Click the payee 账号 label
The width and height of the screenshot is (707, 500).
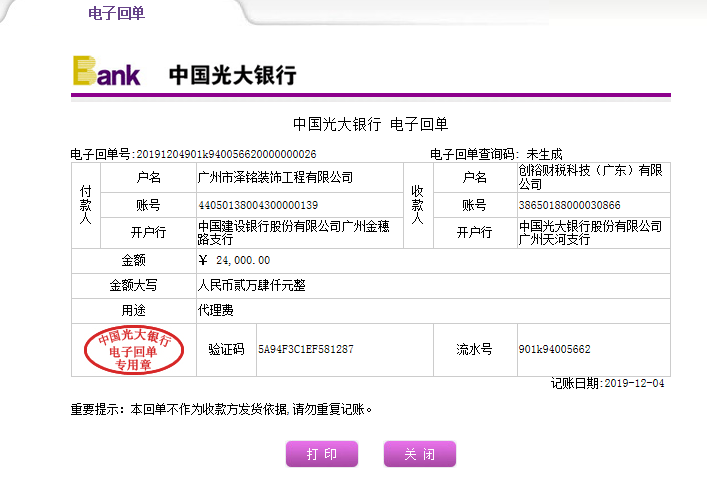point(474,205)
